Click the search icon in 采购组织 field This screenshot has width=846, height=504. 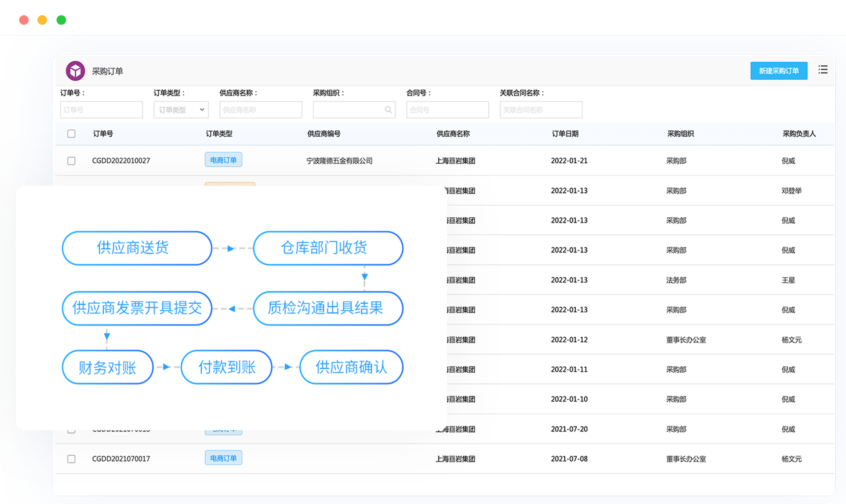(x=388, y=110)
